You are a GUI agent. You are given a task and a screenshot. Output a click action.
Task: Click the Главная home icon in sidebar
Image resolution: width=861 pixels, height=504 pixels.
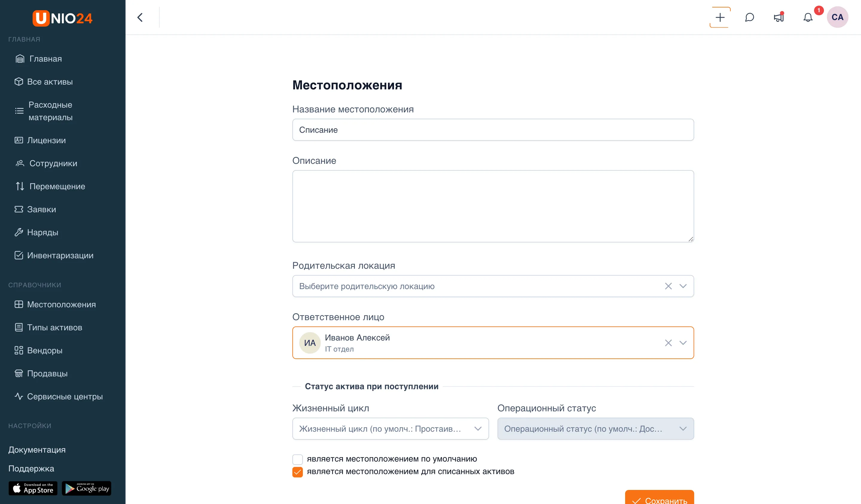click(x=20, y=59)
